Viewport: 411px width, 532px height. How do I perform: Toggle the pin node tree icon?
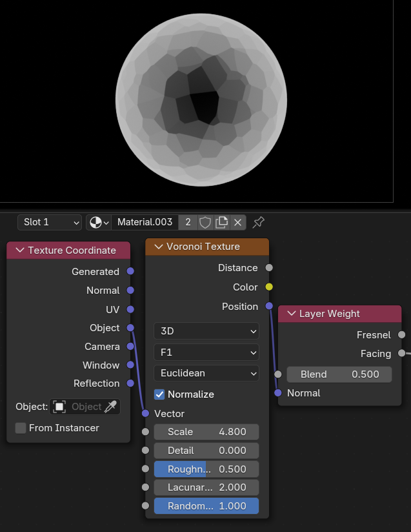[258, 222]
